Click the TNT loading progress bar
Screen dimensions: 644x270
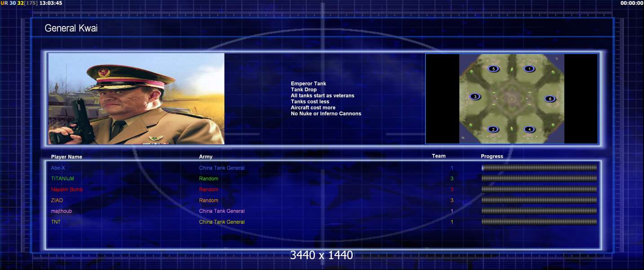539,222
